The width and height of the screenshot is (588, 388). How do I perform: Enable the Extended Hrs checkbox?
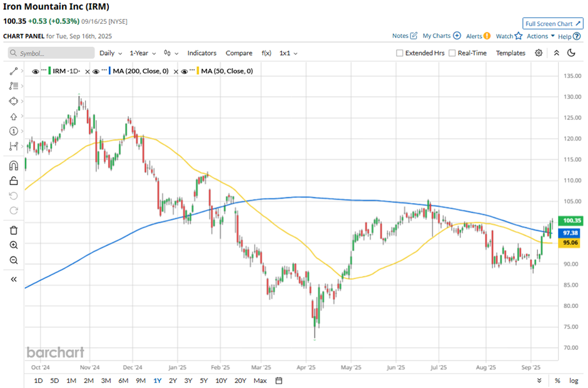pos(400,53)
